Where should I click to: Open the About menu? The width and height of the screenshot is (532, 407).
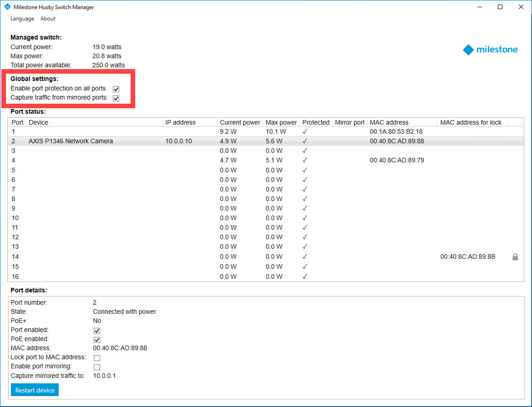click(48, 19)
